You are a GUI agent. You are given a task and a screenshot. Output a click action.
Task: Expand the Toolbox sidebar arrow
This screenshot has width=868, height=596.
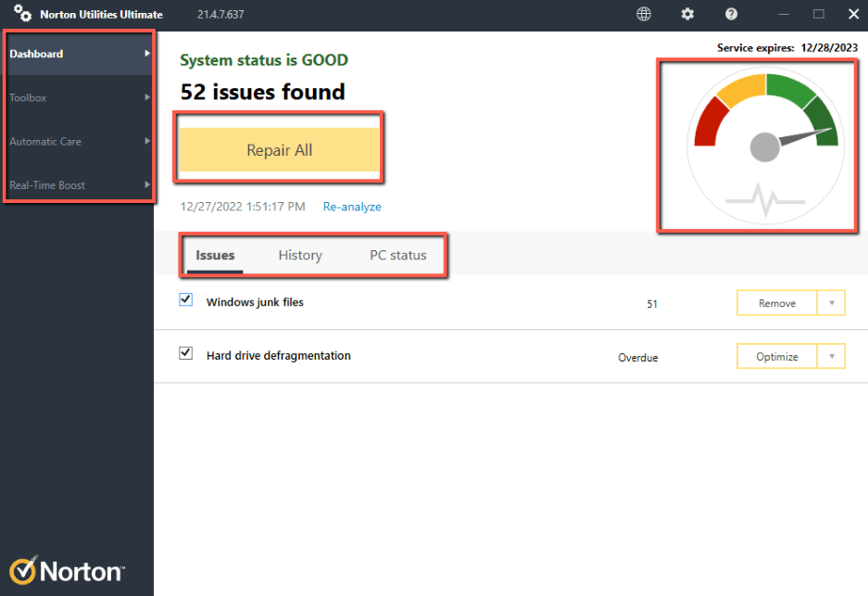[147, 97]
